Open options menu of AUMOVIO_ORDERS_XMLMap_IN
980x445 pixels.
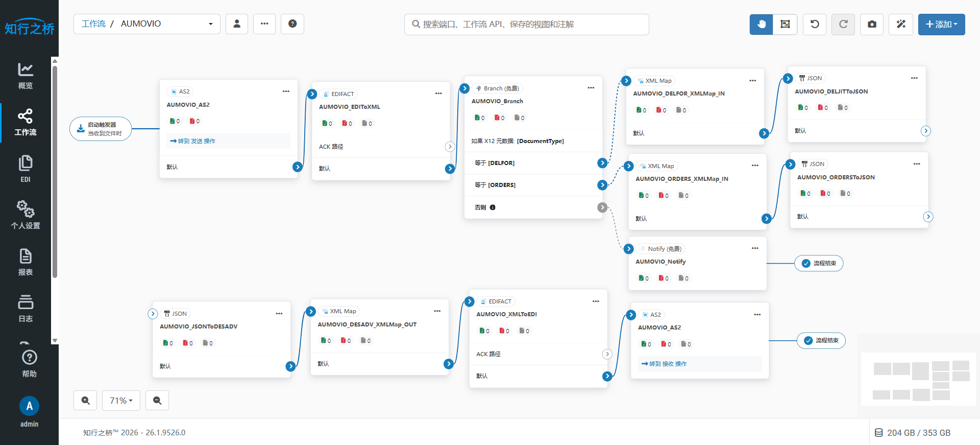tap(755, 166)
